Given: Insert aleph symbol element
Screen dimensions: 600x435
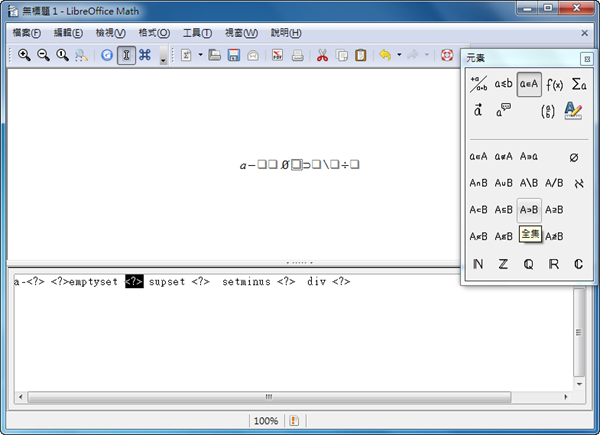Looking at the screenshot, I should (579, 184).
